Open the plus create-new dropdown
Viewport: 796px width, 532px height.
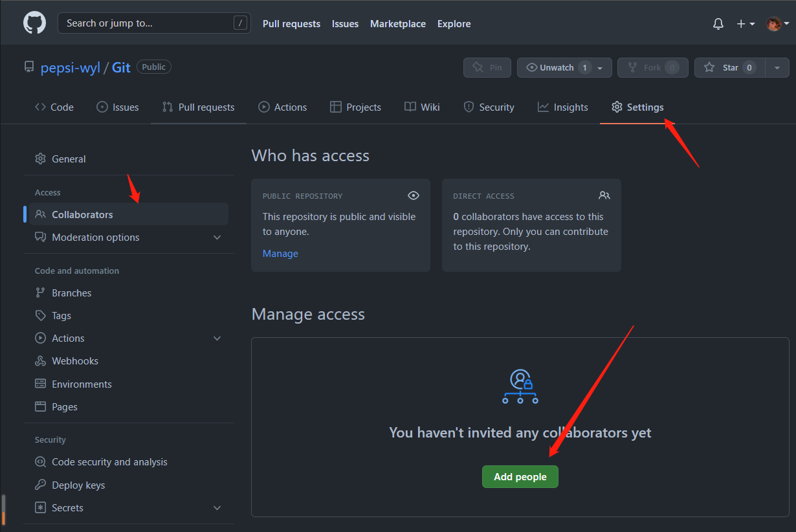(746, 24)
